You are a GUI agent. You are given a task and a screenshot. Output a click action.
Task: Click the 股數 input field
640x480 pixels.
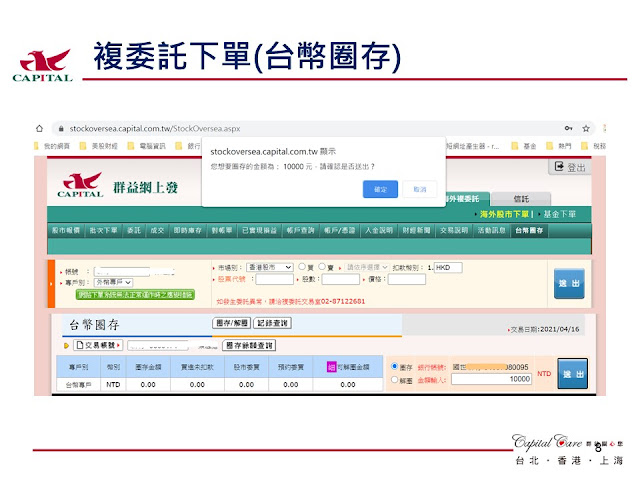(340, 280)
